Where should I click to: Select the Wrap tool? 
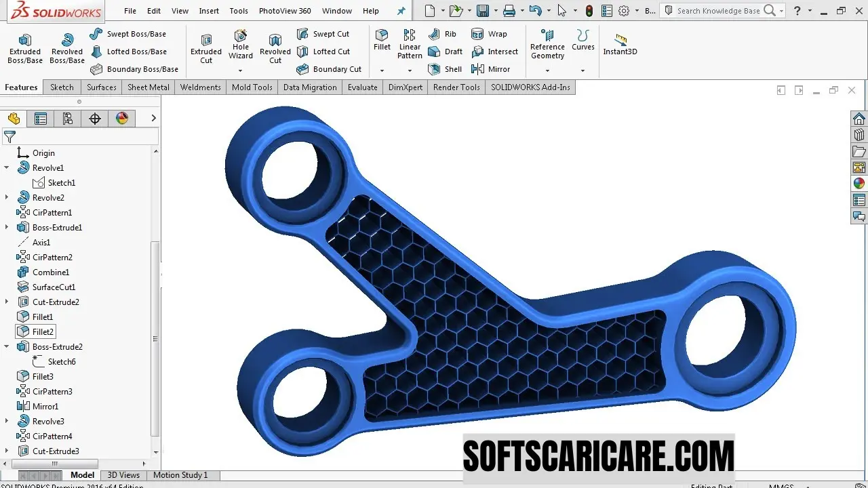pos(489,34)
